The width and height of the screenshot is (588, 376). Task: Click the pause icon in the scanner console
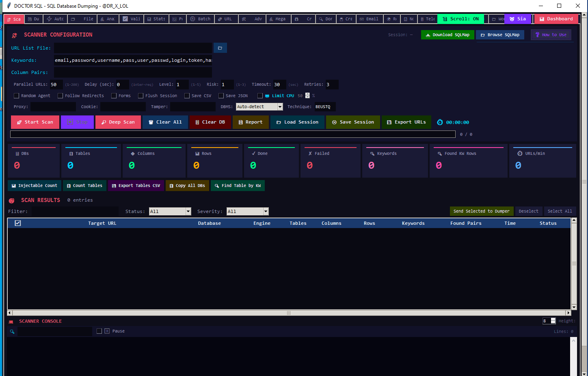click(x=107, y=331)
